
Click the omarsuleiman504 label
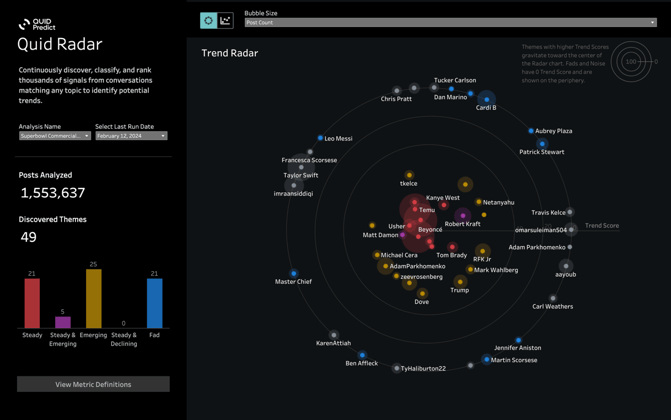coord(541,230)
